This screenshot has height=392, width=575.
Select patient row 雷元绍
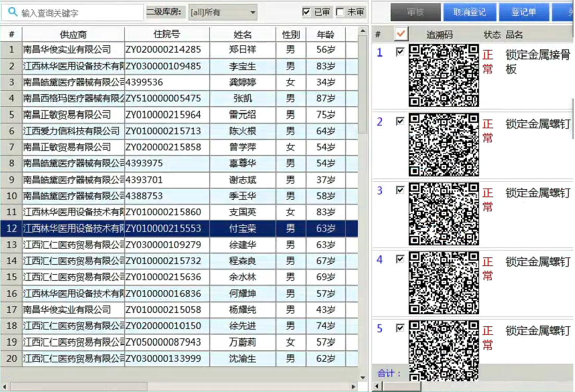179,115
